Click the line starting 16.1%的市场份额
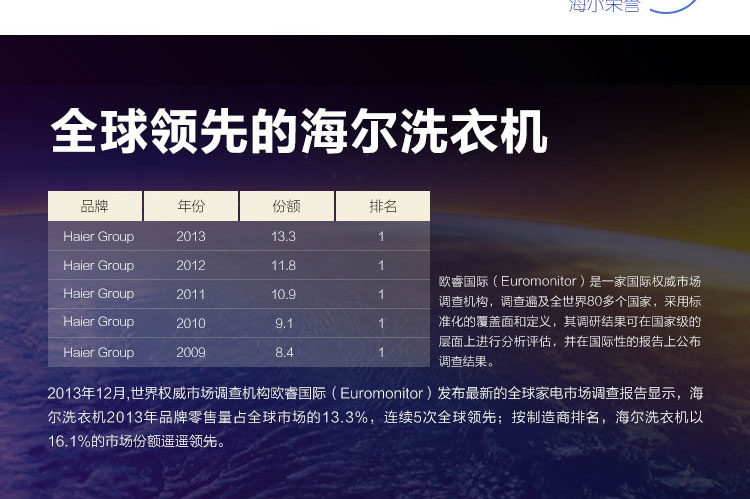The height and width of the screenshot is (499, 750). click(137, 441)
